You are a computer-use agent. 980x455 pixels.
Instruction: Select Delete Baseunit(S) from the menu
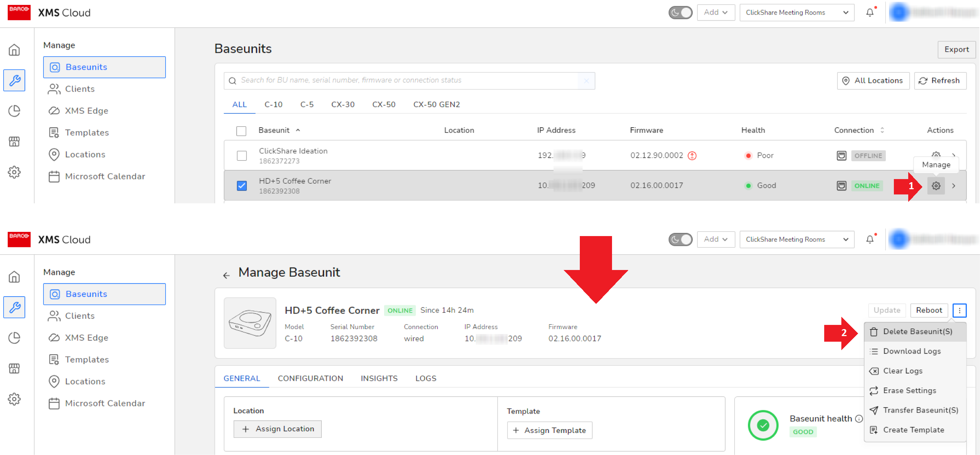coord(917,332)
